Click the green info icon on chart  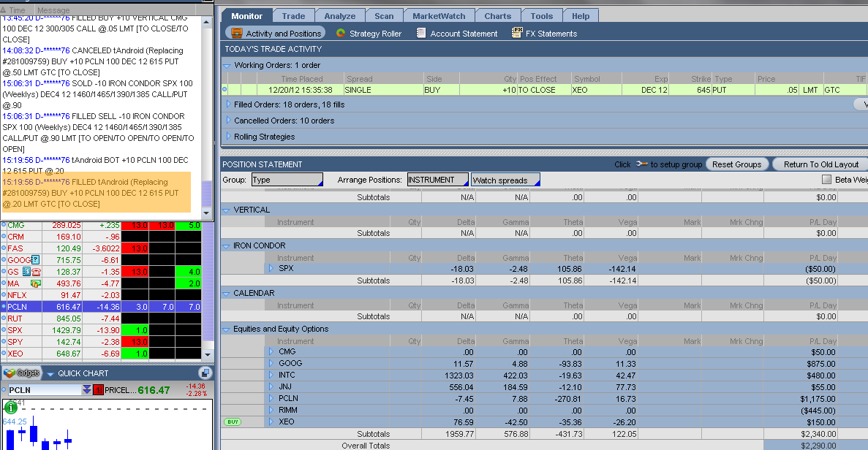(x=12, y=408)
